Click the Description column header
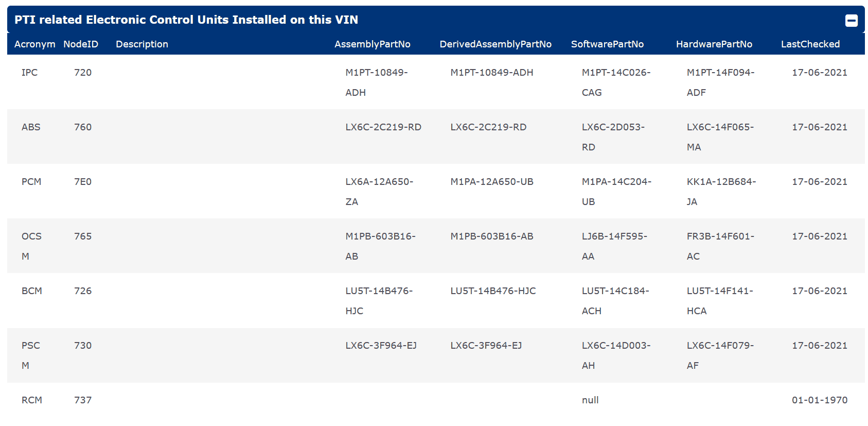Viewport: 868px width, 426px height. (x=142, y=44)
